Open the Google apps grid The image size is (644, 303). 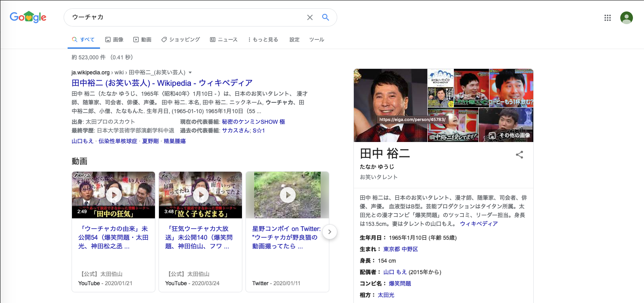608,17
